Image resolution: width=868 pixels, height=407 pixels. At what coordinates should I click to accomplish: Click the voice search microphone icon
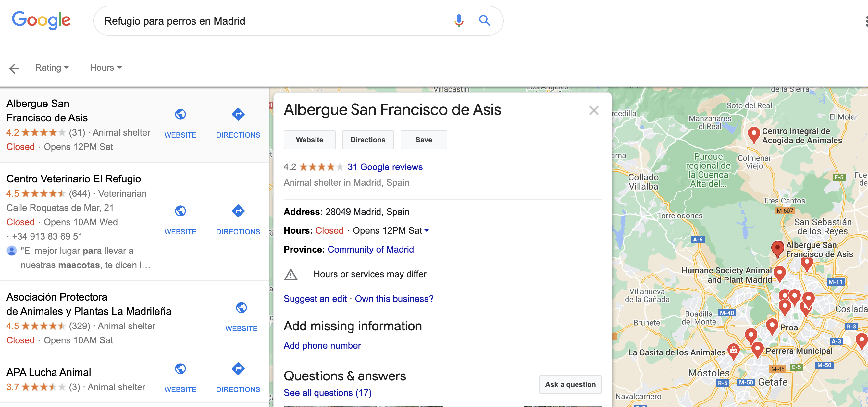[x=458, y=21]
